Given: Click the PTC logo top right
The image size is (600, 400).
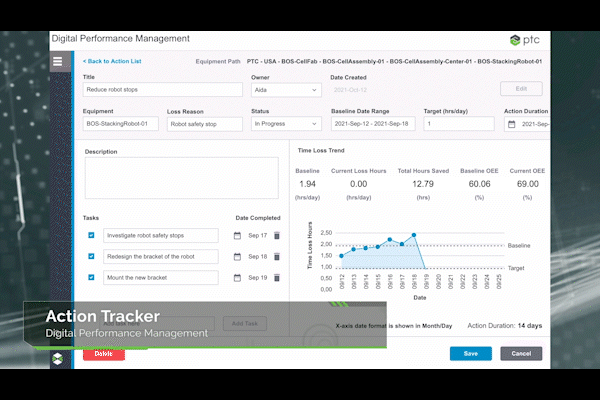Looking at the screenshot, I should pos(525,40).
